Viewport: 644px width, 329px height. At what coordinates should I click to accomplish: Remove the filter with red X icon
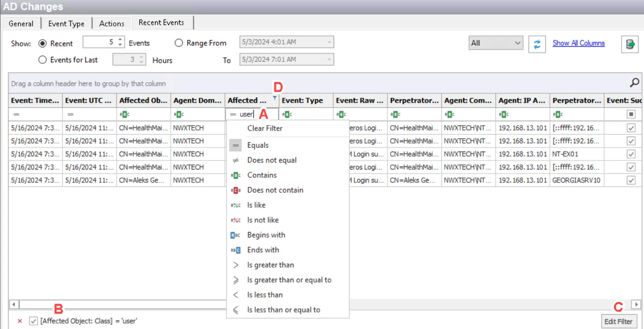point(20,321)
